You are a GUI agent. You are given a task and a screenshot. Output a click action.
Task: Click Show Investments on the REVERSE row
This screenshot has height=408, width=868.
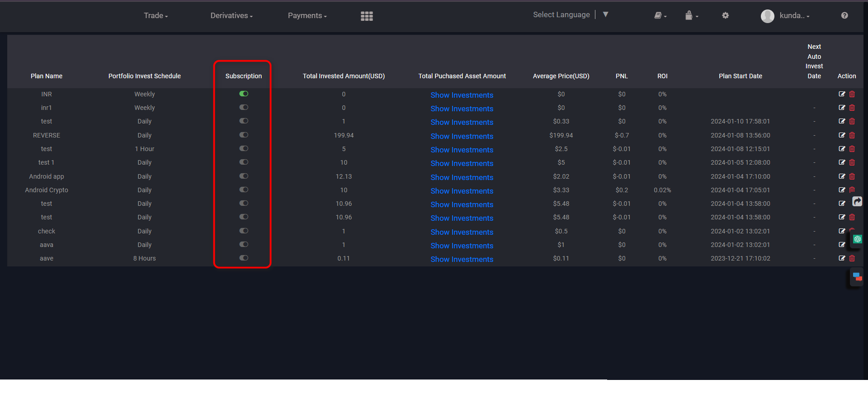point(462,136)
